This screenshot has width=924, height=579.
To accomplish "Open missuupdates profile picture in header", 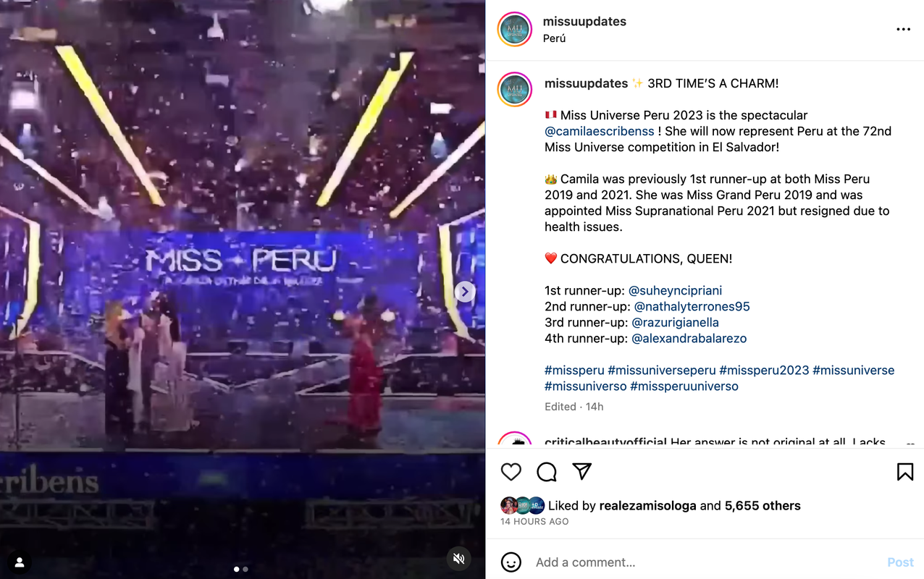I will (515, 30).
